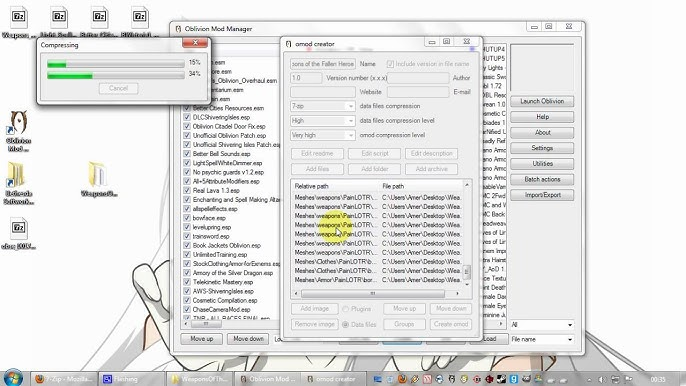Screen dimensions: 686x386
Task: Click the Add archive button
Action: tap(431, 169)
